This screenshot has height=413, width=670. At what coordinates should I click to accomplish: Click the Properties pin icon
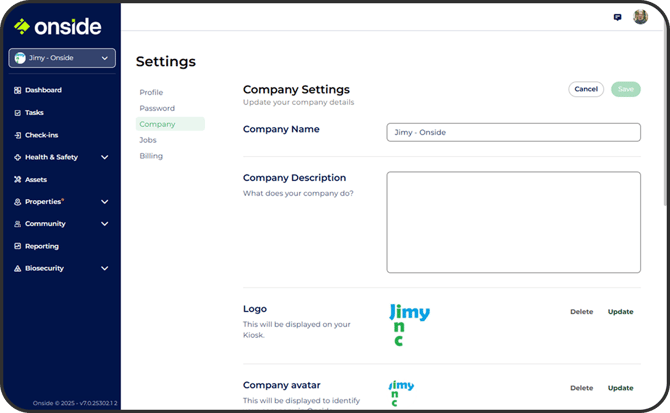click(x=17, y=202)
